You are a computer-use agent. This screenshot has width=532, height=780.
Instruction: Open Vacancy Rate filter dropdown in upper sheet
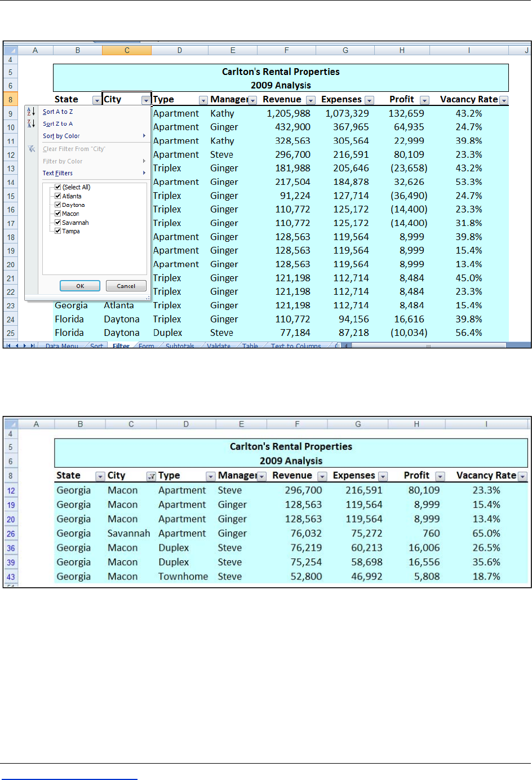(x=504, y=100)
